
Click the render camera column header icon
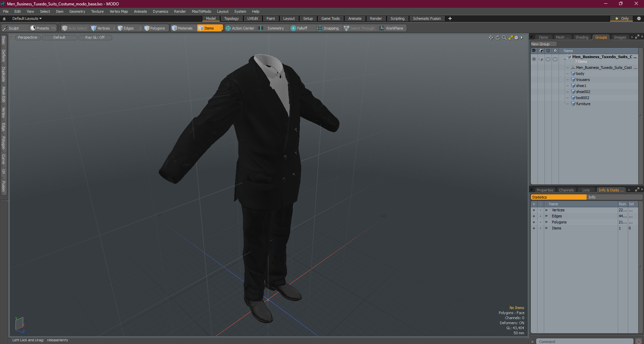[x=541, y=51]
